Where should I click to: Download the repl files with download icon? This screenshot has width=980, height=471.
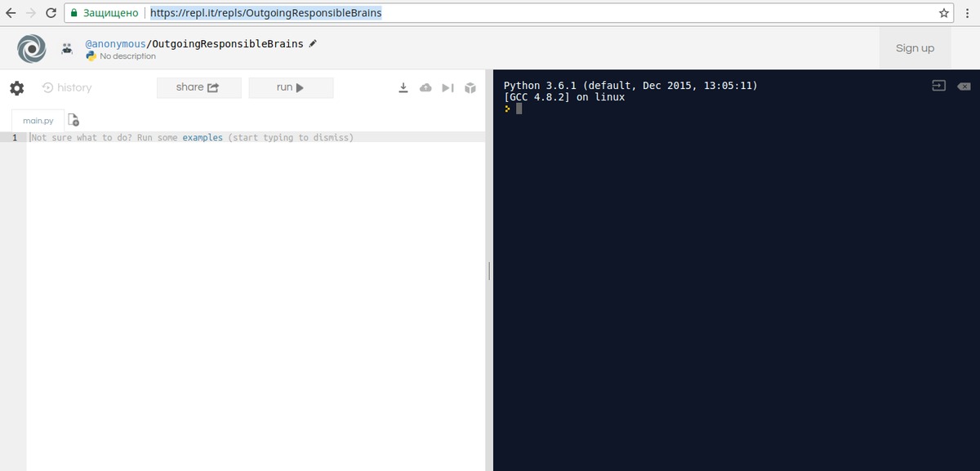[x=403, y=88]
